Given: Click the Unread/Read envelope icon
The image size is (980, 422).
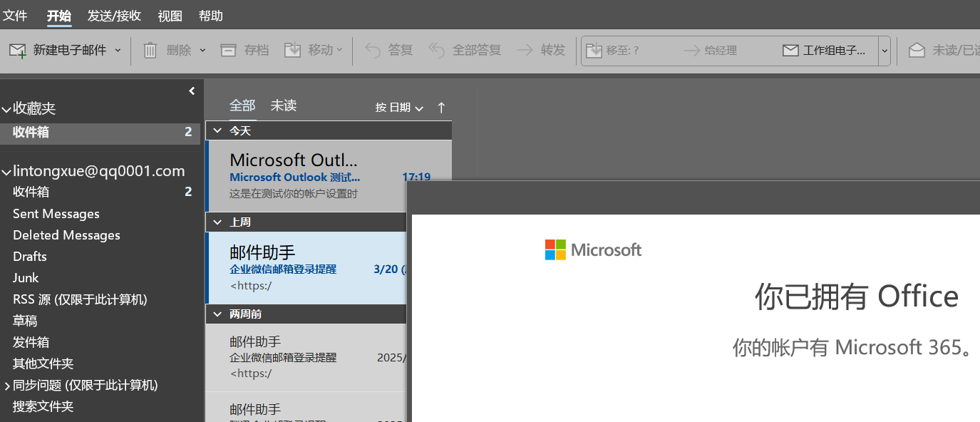Looking at the screenshot, I should click(x=917, y=51).
